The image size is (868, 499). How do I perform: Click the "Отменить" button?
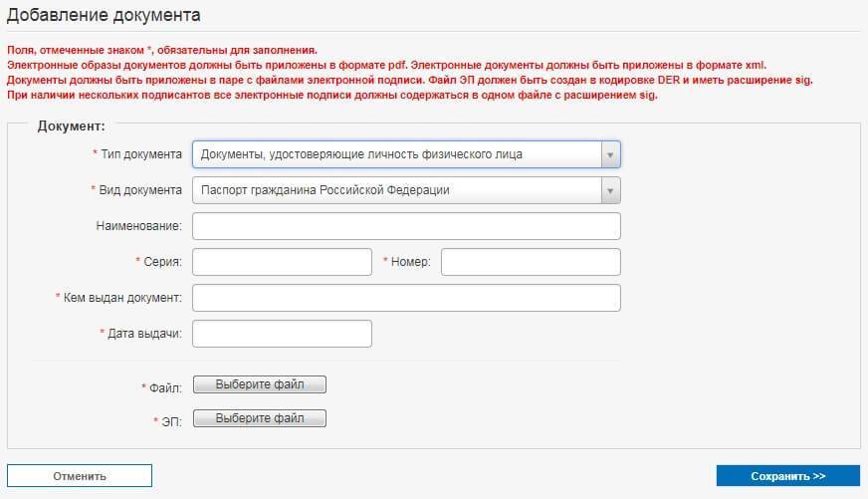(80, 476)
